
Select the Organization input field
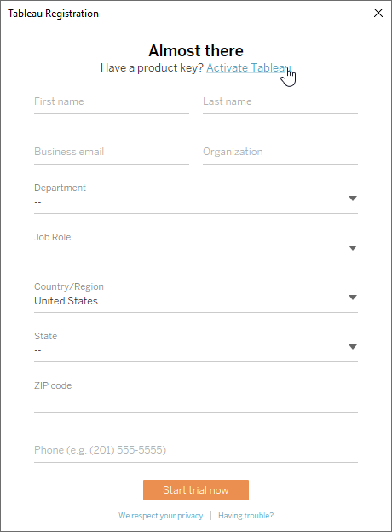[280, 153]
